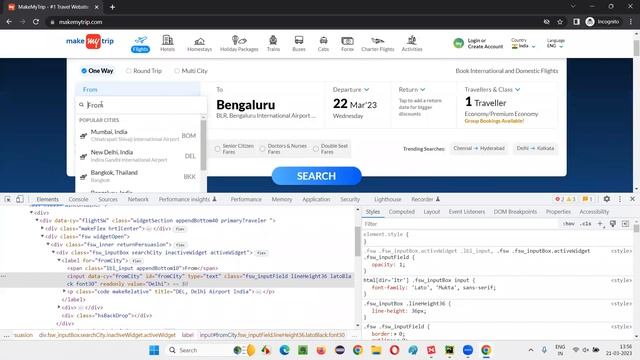640x360 pixels.
Task: Click the MakeMyTrip logo
Action: point(90,41)
